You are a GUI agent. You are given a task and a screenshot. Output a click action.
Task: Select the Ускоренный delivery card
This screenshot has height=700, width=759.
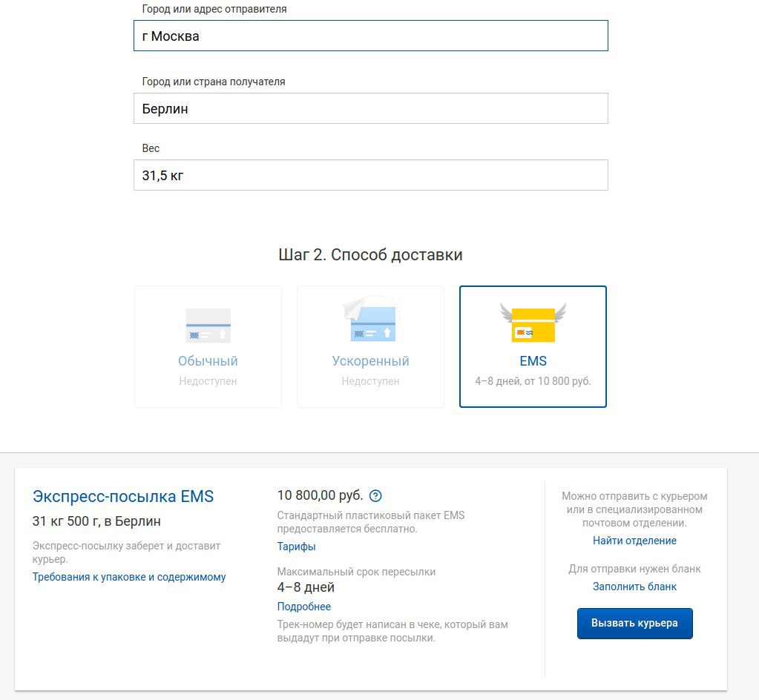[370, 346]
